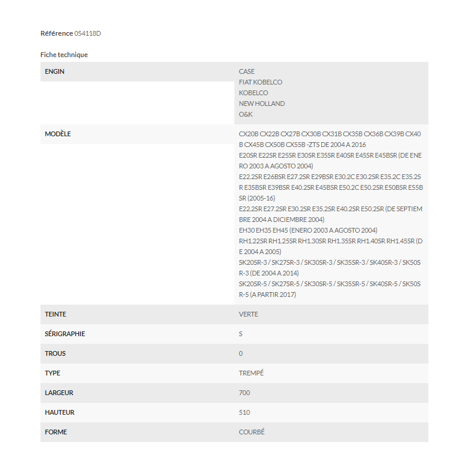This screenshot has width=476, height=476.
Task: Select the NEW HOLLAND manufacturer text
Action: click(262, 104)
